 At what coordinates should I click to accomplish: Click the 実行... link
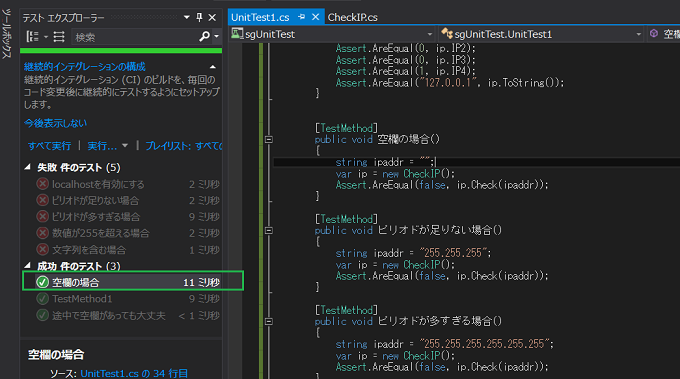pyautogui.click(x=102, y=146)
